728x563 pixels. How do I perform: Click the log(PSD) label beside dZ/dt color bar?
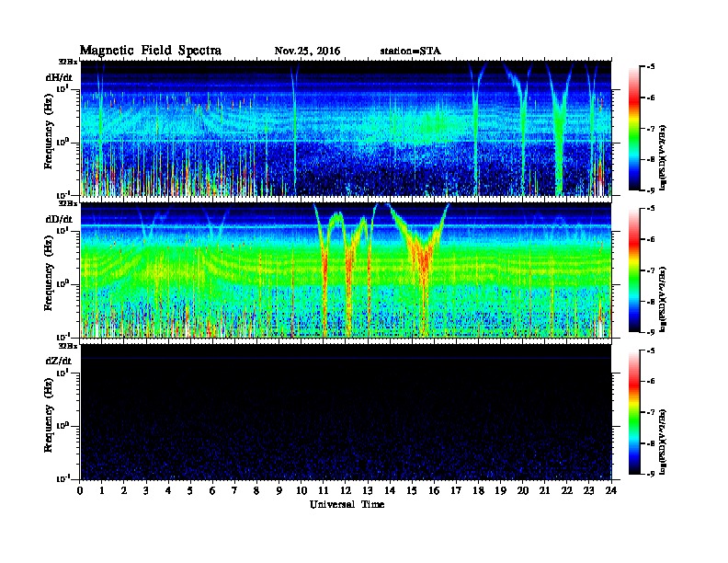[x=663, y=442]
